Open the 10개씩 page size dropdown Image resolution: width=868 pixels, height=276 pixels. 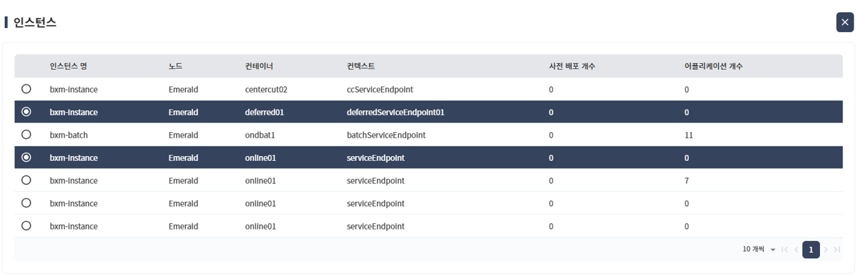click(x=759, y=250)
